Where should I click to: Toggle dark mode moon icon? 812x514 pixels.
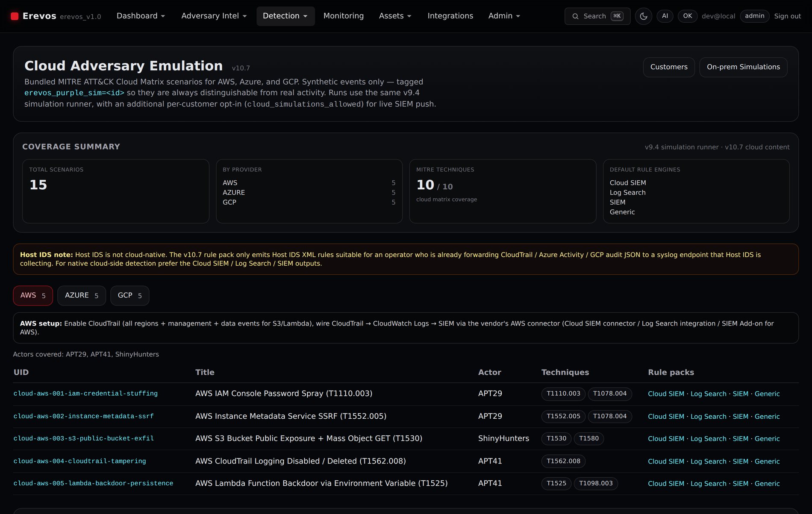[643, 16]
